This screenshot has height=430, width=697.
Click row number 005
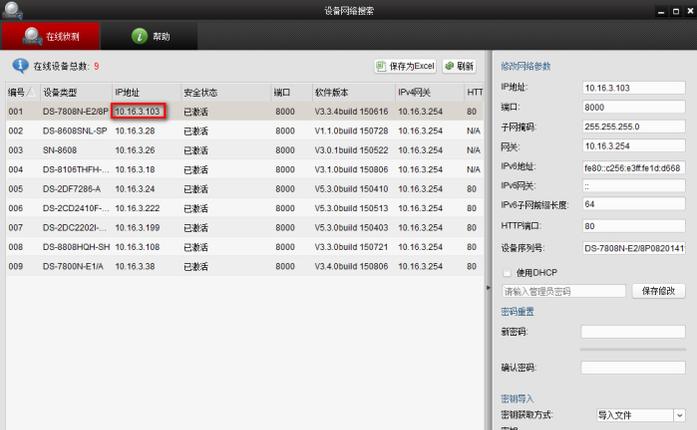(x=16, y=189)
